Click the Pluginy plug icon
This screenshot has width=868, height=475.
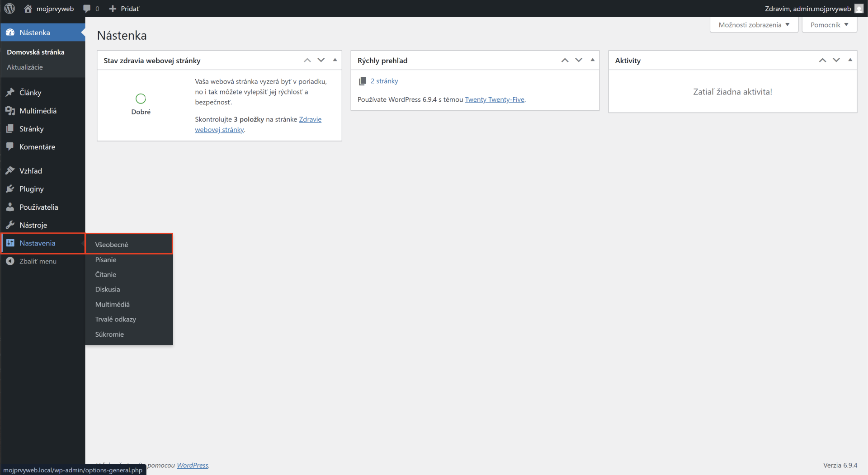(x=10, y=189)
